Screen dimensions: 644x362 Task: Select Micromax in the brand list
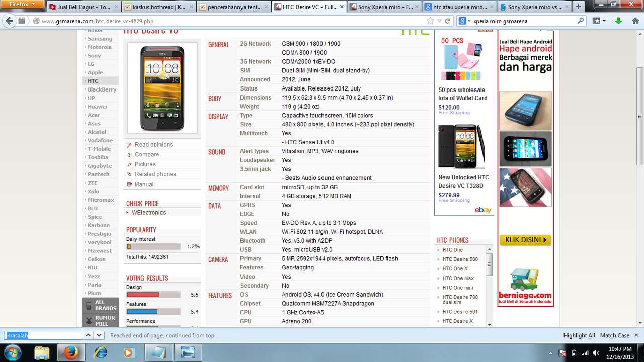[x=101, y=200]
